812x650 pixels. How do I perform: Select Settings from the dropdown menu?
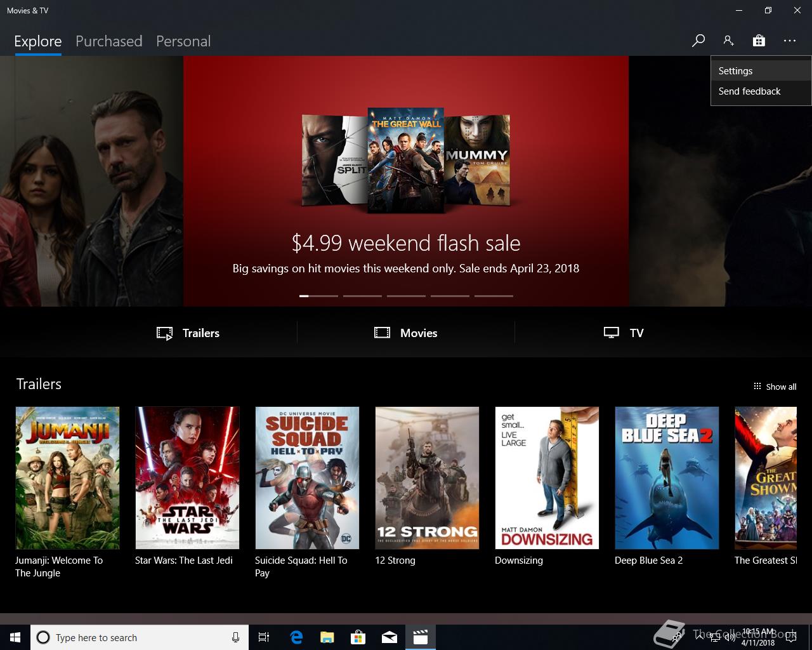pyautogui.click(x=761, y=71)
